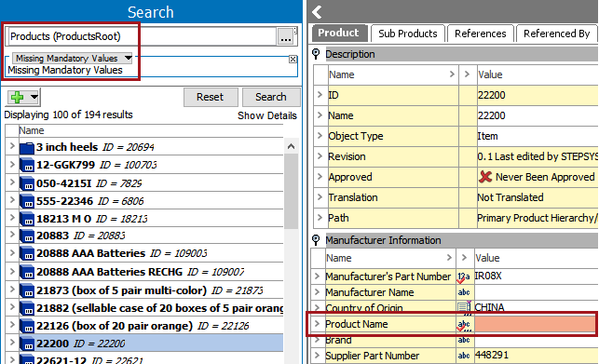
Task: Click the ellipsis browse button beside Products field
Action: point(285,36)
